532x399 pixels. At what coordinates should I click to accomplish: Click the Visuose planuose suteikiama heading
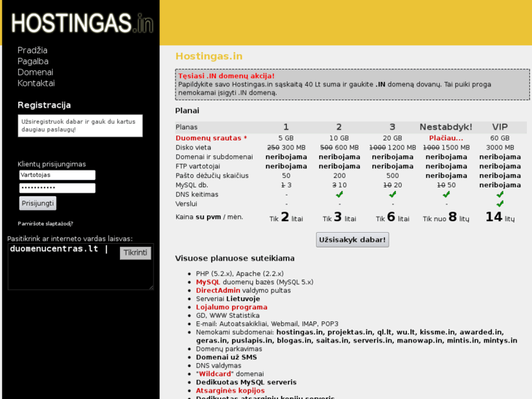pos(235,258)
